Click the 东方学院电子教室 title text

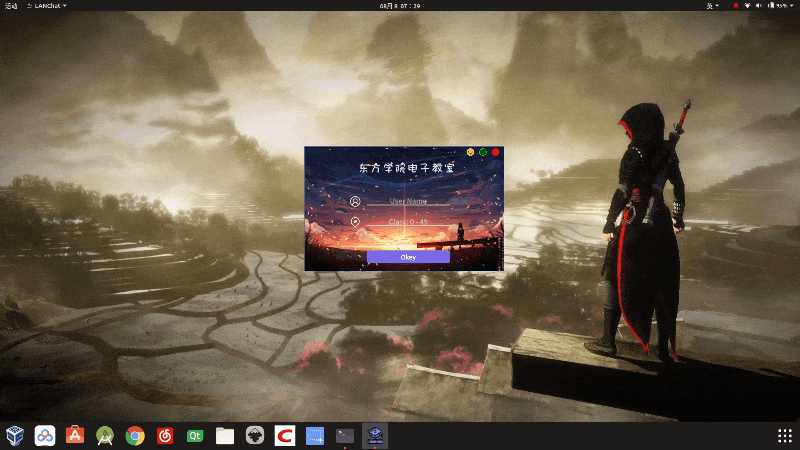[x=406, y=168]
